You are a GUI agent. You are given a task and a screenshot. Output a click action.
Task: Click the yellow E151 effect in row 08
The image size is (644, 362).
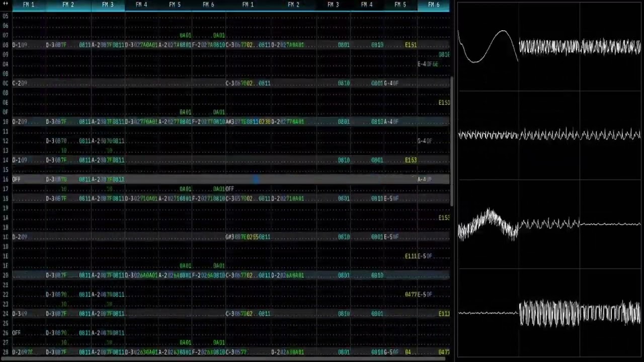pos(411,45)
